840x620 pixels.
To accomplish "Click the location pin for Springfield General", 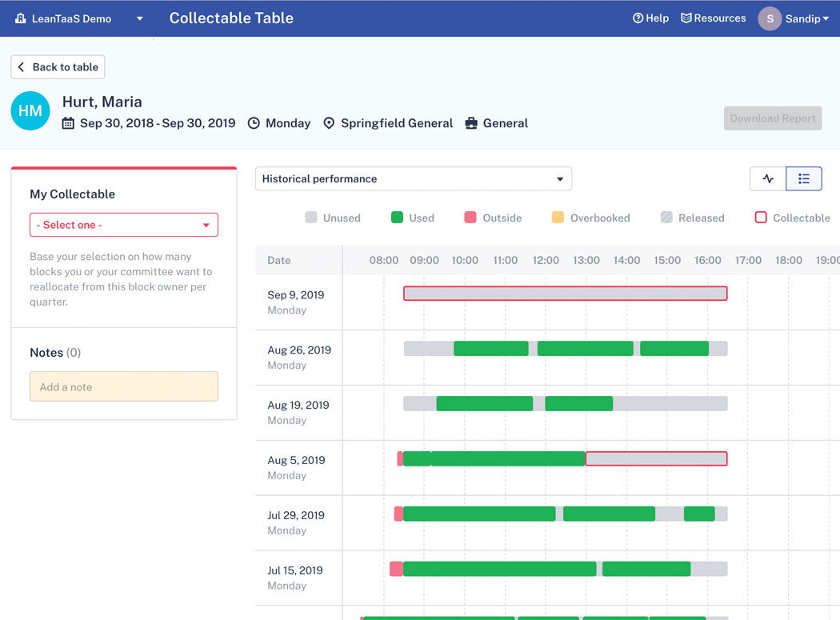I will [x=329, y=123].
